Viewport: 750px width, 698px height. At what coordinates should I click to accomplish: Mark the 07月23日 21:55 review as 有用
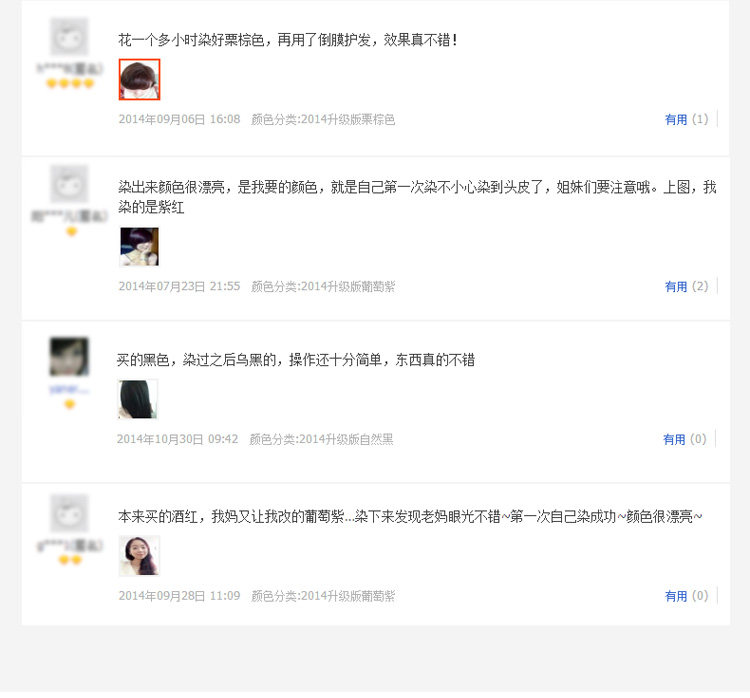676,286
